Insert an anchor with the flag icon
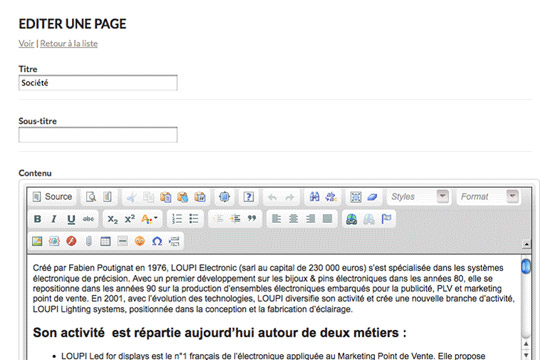540x360 pixels. tap(386, 219)
